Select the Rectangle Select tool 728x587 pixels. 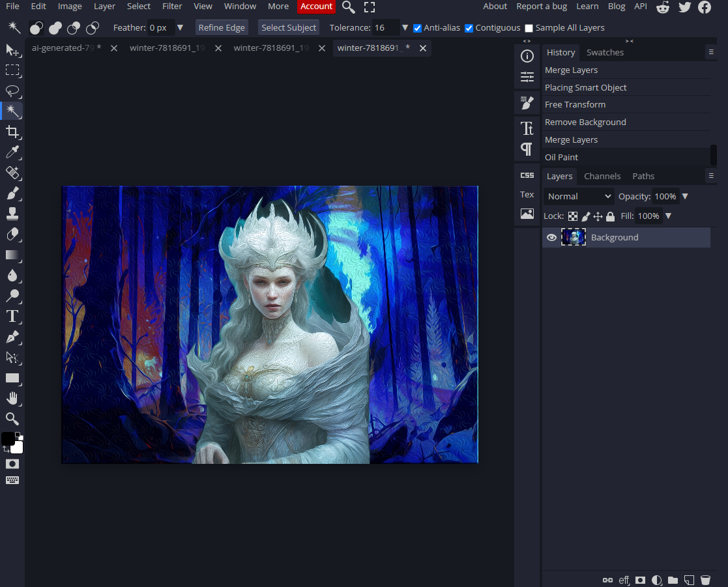coord(12,70)
